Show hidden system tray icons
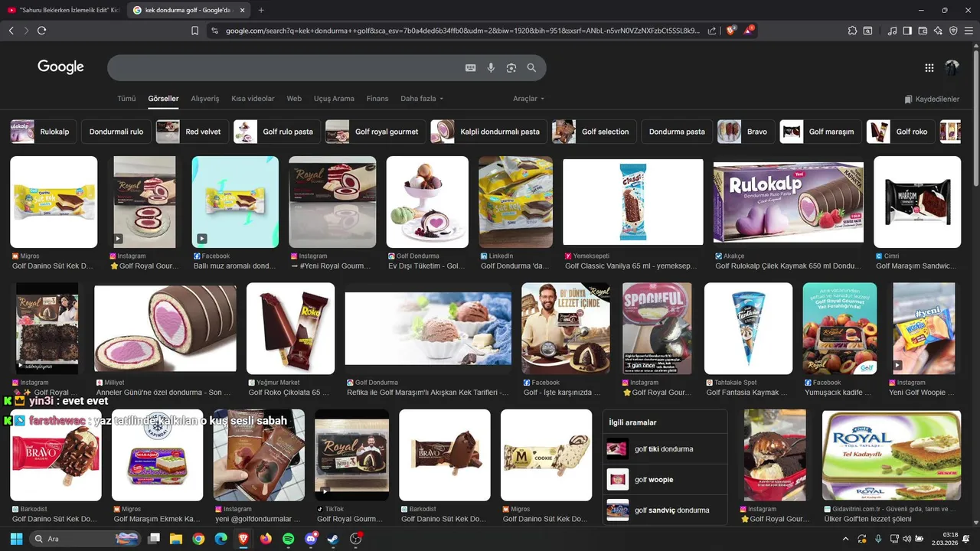The image size is (980, 551). 846,539
